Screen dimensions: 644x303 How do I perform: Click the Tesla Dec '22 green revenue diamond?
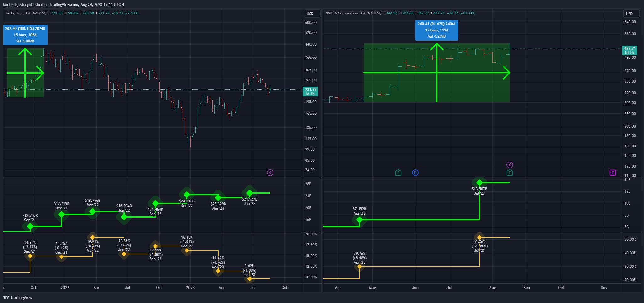[x=187, y=195]
